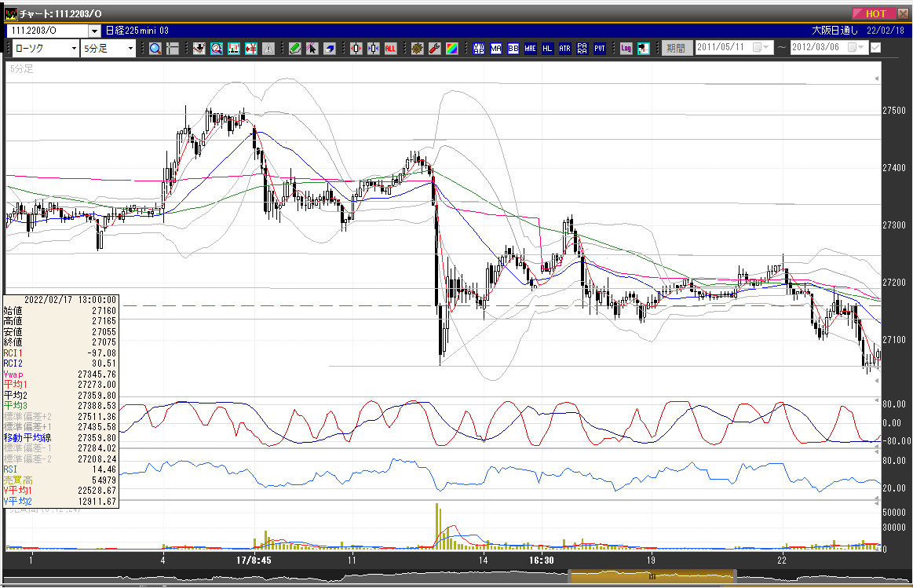Select the arrow pointer line tool
Screen dimensions: 913x588
pyautogui.click(x=312, y=49)
